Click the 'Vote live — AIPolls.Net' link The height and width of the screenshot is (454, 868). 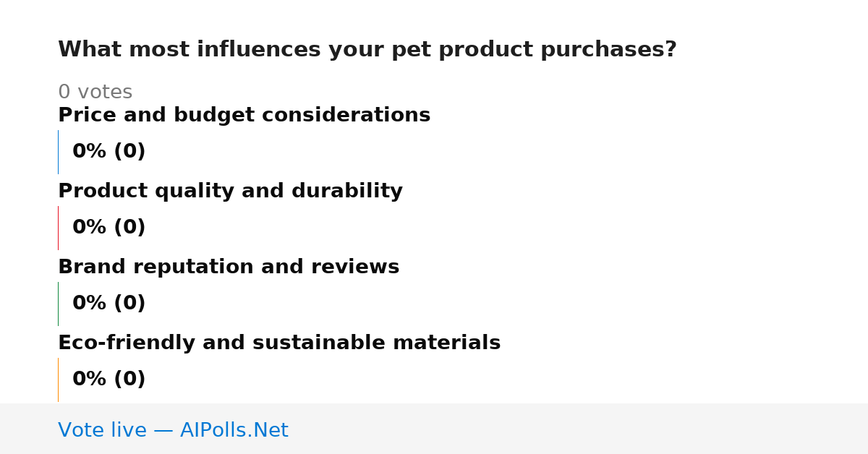(173, 430)
